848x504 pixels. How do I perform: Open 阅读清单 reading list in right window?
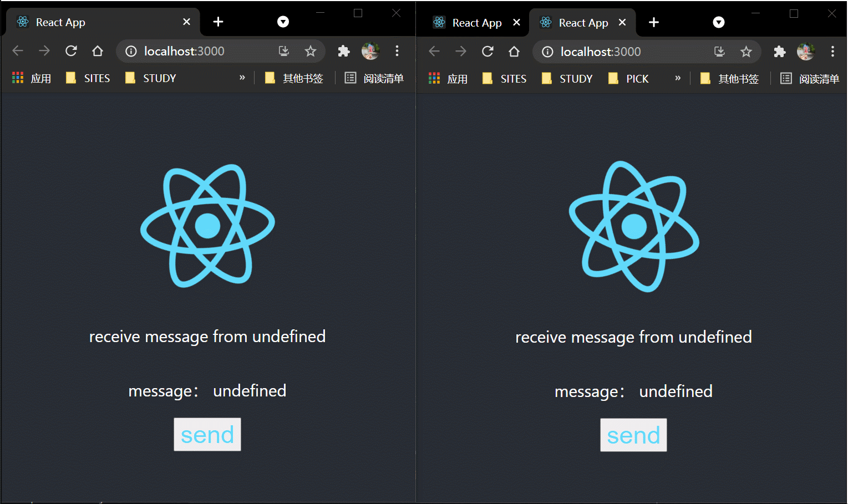point(810,79)
